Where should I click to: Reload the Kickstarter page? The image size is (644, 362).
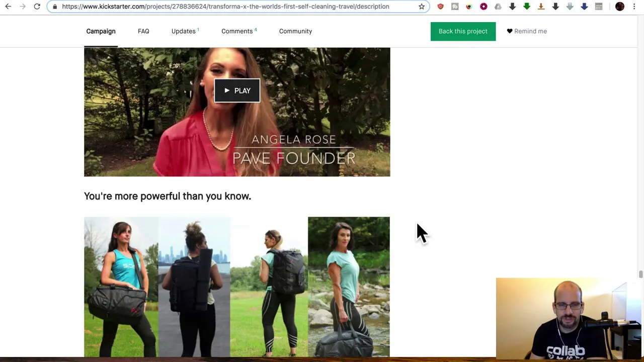(37, 7)
